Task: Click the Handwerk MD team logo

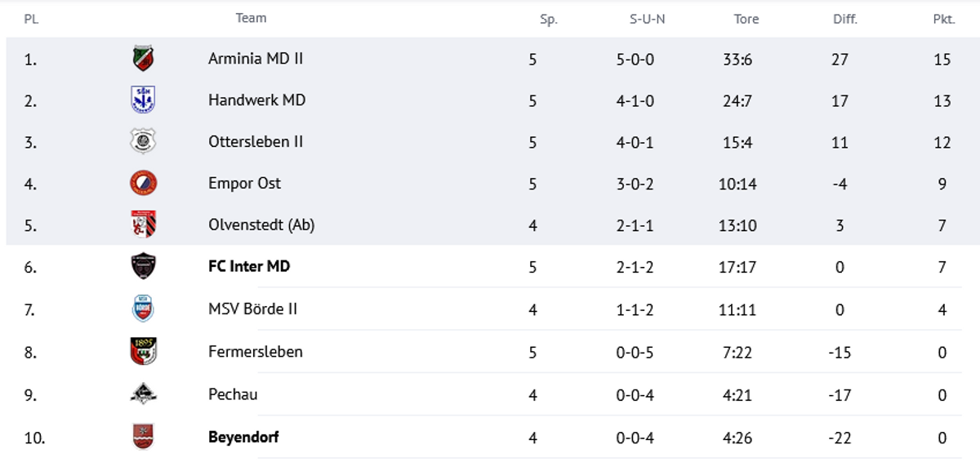Action: pyautogui.click(x=143, y=100)
